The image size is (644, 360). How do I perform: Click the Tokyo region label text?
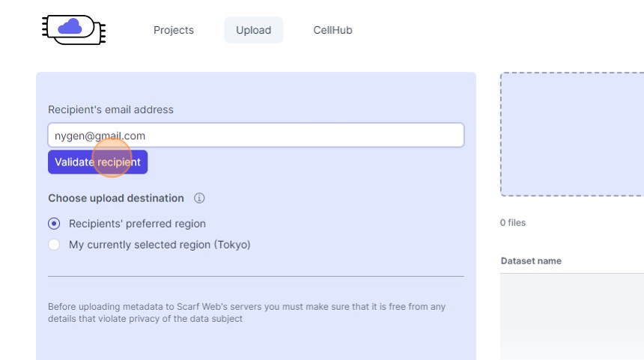tap(160, 245)
